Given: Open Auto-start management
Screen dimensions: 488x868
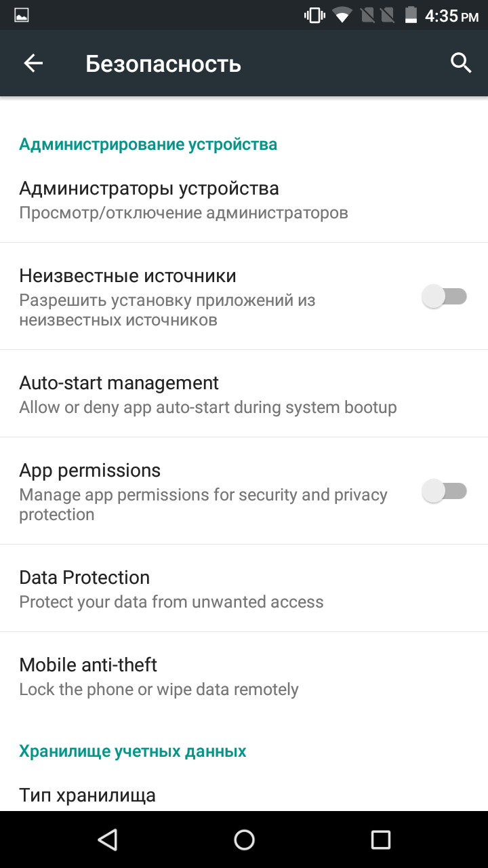Looking at the screenshot, I should tap(244, 394).
